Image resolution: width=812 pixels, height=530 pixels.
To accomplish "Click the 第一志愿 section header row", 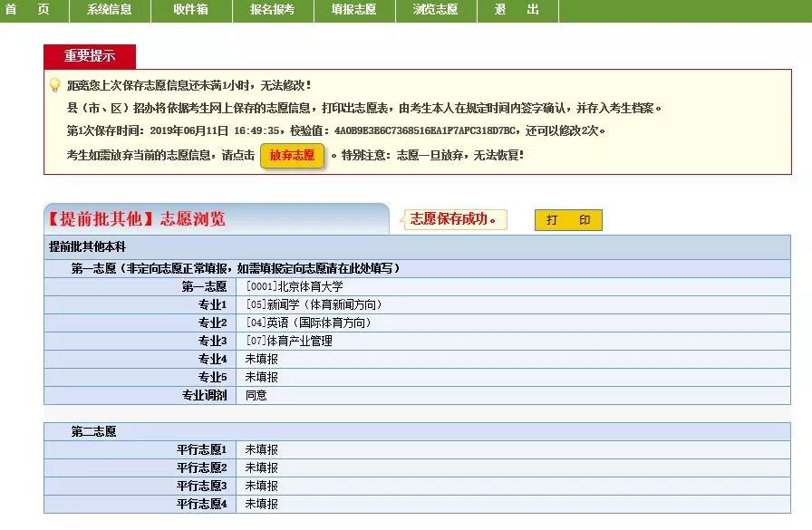I will point(418,268).
